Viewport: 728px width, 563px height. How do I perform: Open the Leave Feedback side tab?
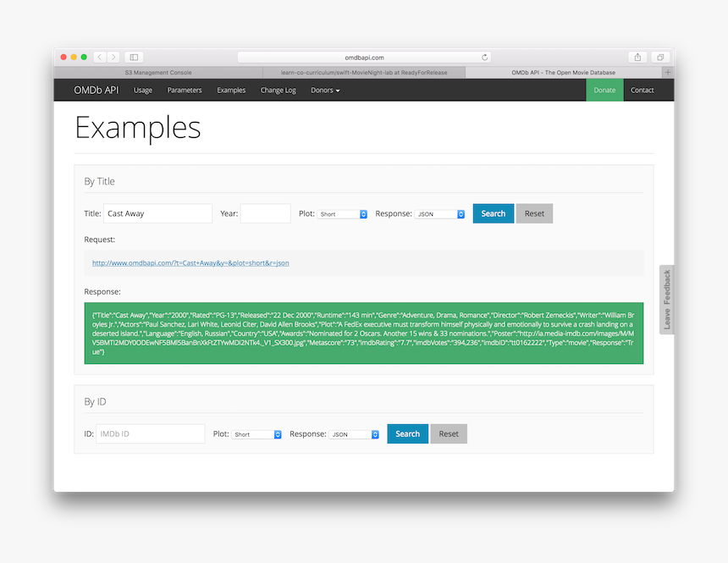[x=667, y=300]
